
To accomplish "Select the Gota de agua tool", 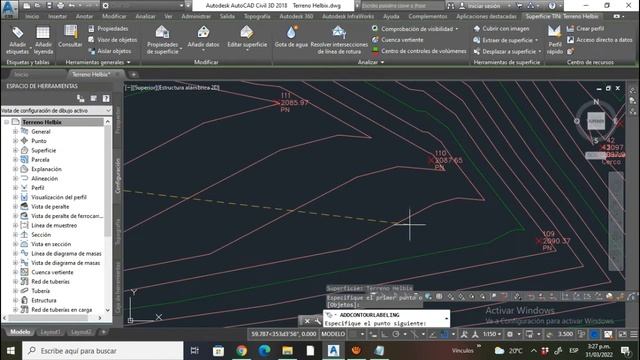I will (x=291, y=37).
